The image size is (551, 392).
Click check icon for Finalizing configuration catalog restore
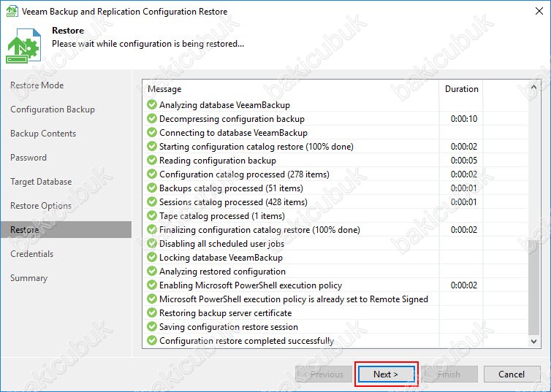tap(152, 229)
